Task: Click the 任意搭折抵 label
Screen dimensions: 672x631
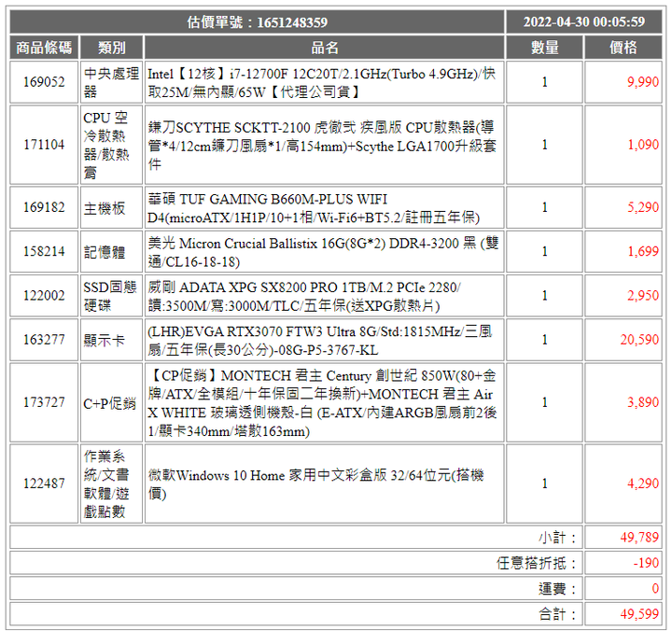Action: [536, 563]
